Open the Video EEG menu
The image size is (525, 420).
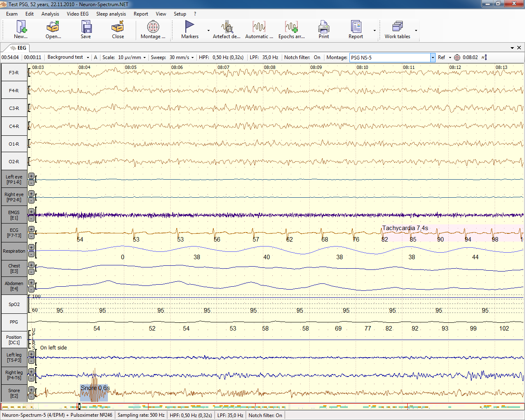78,14
